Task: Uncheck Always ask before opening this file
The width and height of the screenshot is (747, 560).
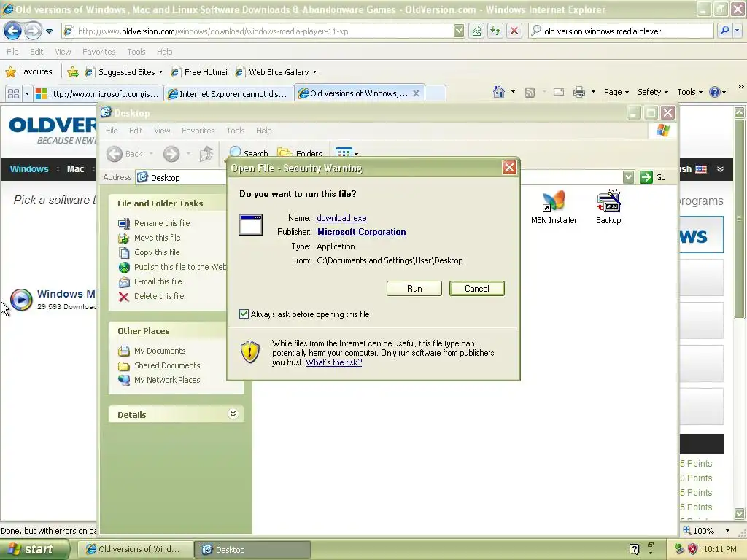Action: pyautogui.click(x=244, y=314)
